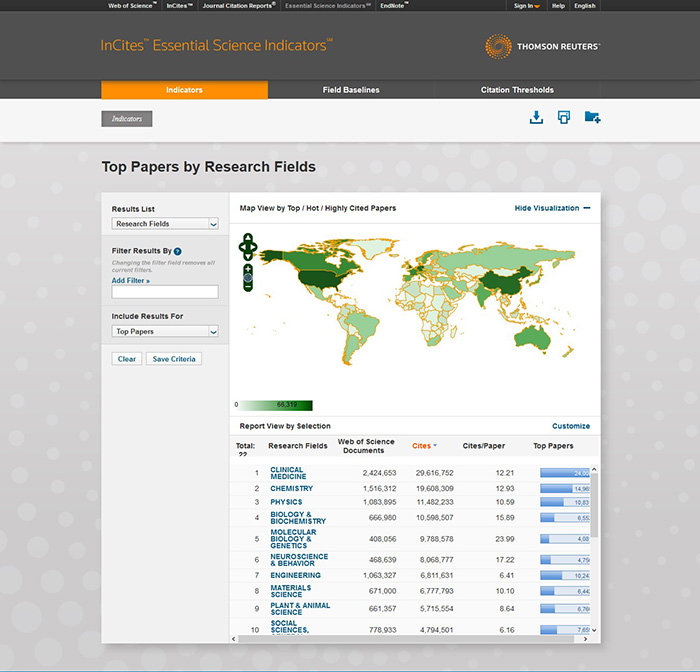
Task: Open the Sign In dropdown
Action: point(526,6)
